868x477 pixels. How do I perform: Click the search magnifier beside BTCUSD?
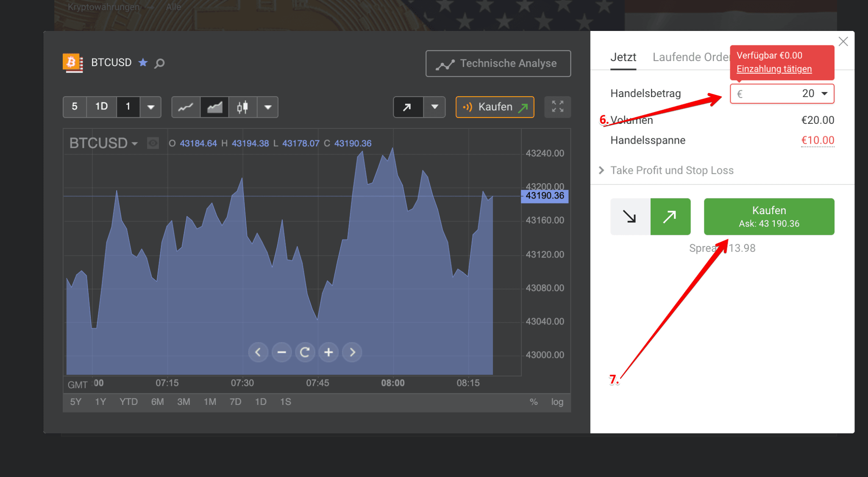point(159,64)
